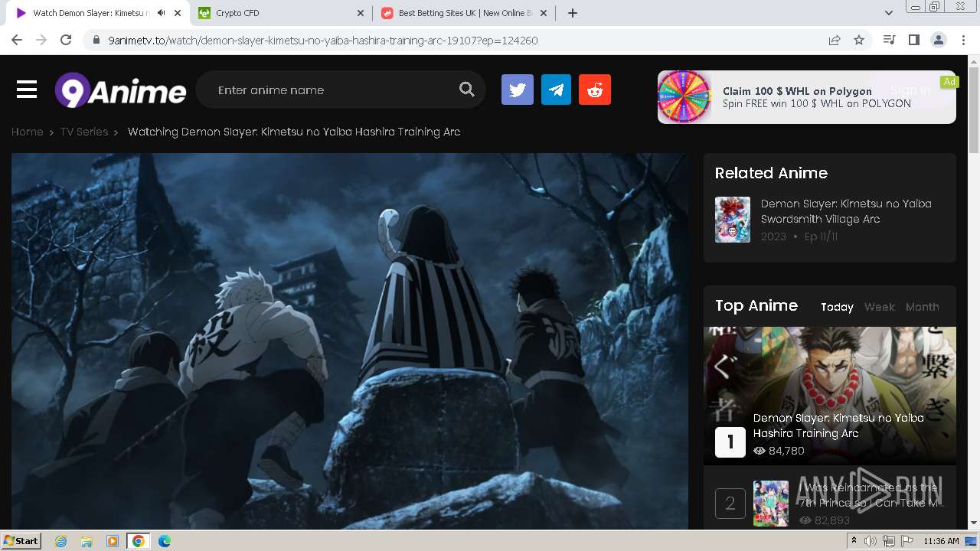
Task: Open the Chrome side panel
Action: (914, 40)
